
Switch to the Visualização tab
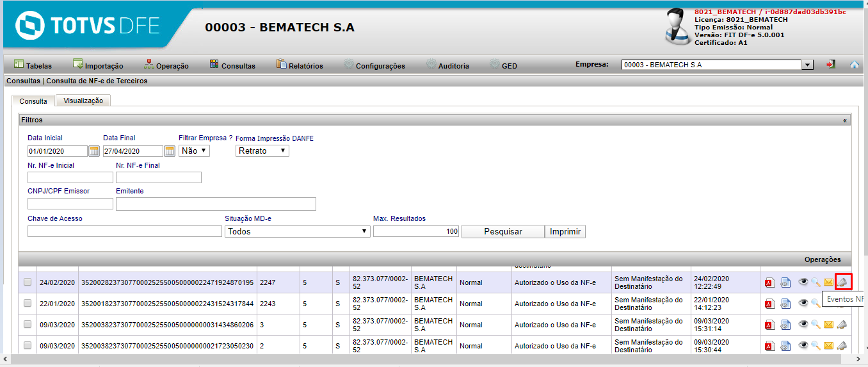coord(83,101)
